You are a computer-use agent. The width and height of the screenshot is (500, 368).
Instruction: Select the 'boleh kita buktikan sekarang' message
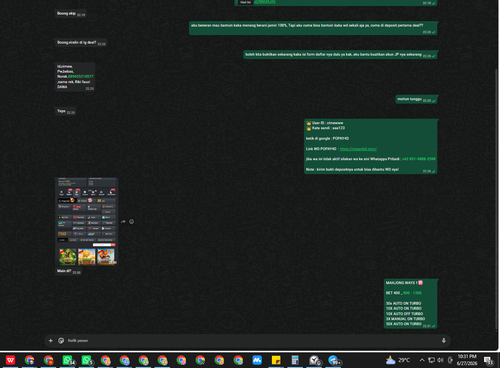click(340, 55)
